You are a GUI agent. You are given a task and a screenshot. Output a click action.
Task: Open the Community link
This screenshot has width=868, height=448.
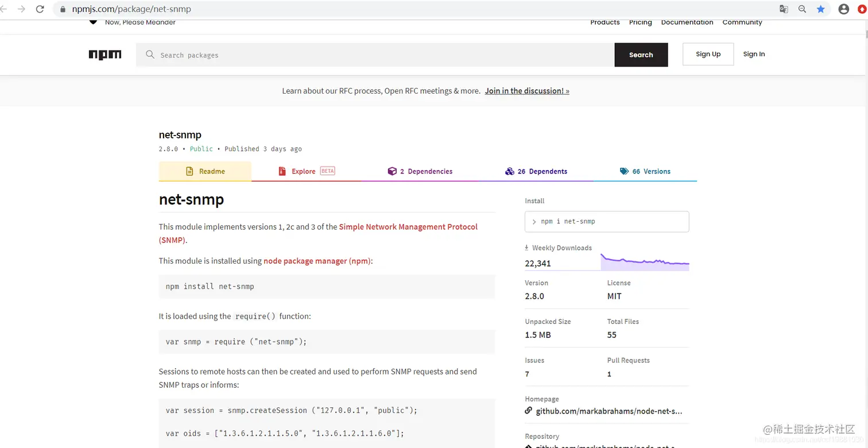coord(742,22)
